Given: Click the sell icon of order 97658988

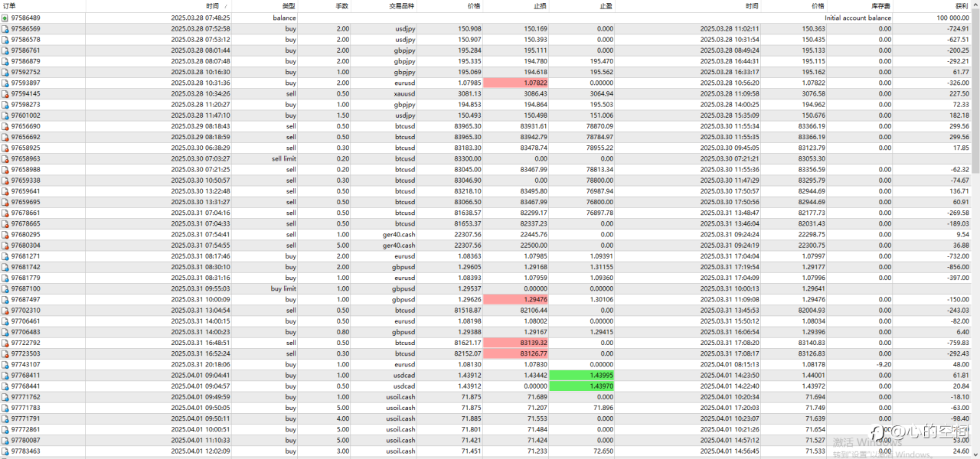Looking at the screenshot, I should point(5,169).
